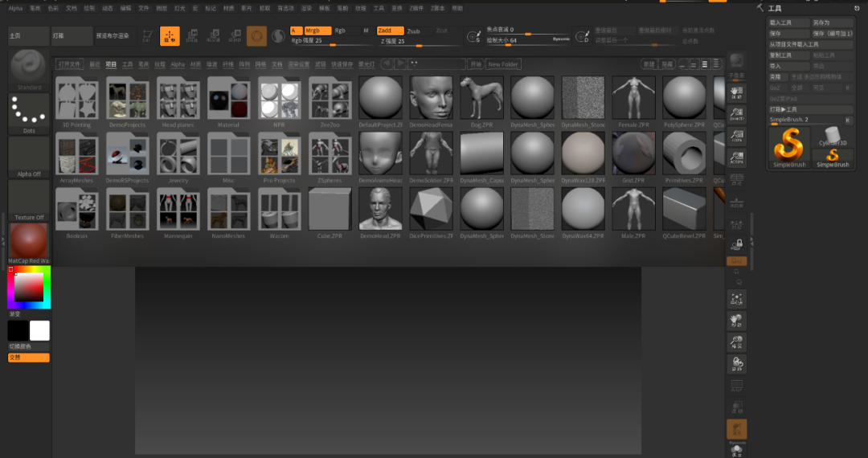This screenshot has width=868, height=458.
Task: Select the Standard brush thumbnail
Action: 29,67
